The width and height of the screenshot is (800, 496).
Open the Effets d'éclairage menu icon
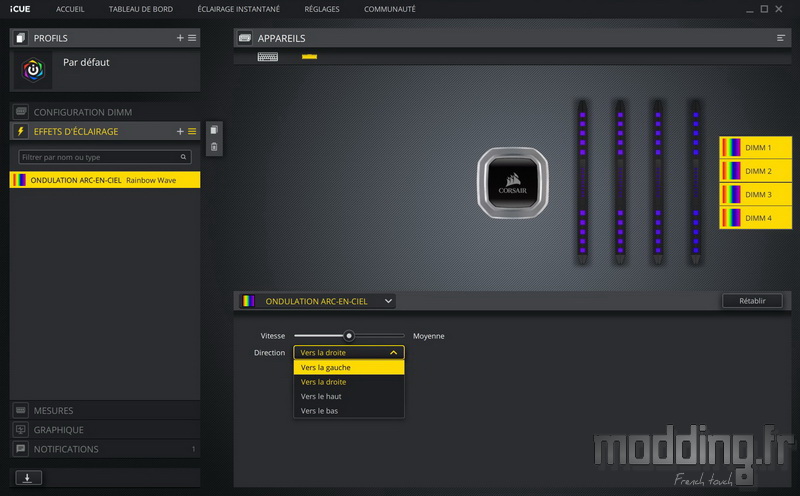(x=192, y=131)
